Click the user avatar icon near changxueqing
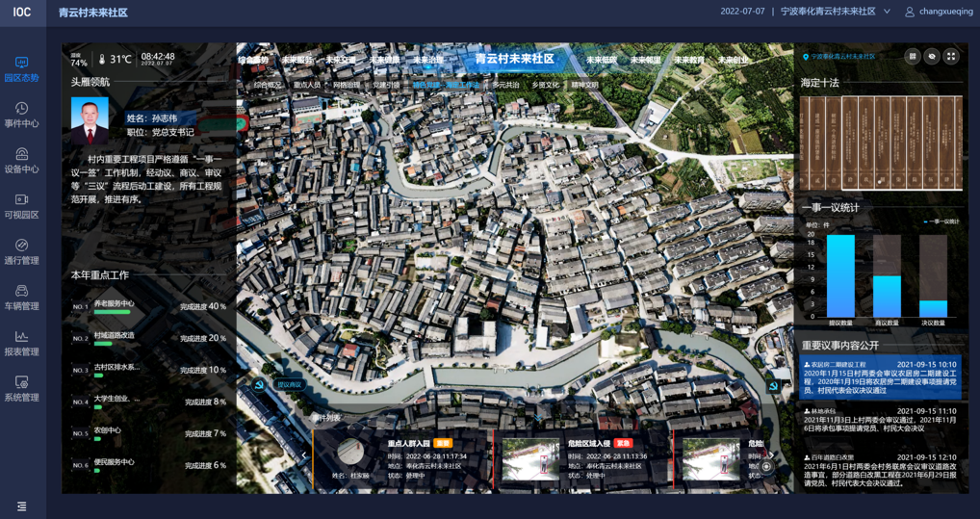The height and width of the screenshot is (519, 980). pos(910,12)
